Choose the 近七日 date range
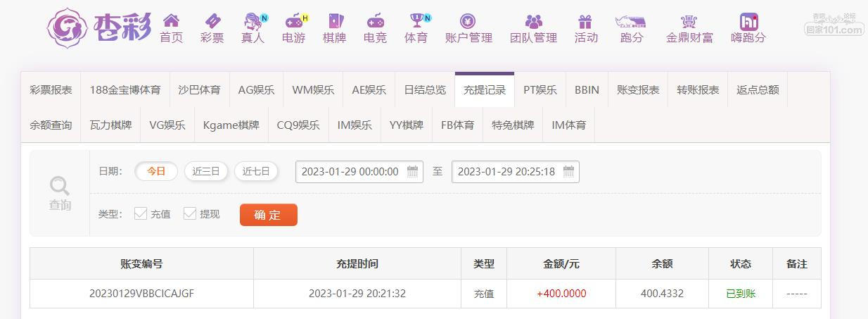The image size is (868, 319). point(256,171)
